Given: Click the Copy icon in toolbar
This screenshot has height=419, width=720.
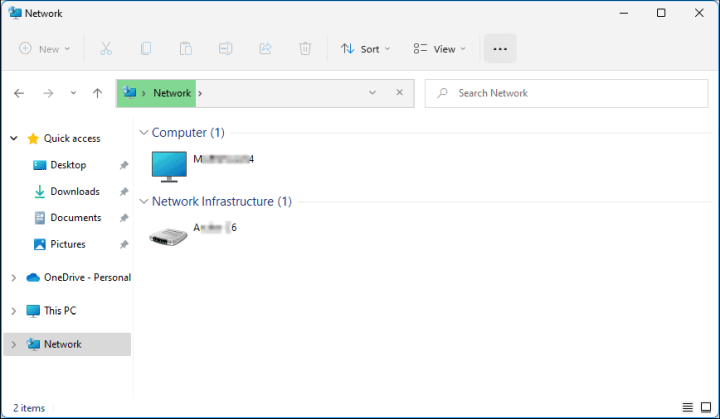Looking at the screenshot, I should pyautogui.click(x=146, y=49).
